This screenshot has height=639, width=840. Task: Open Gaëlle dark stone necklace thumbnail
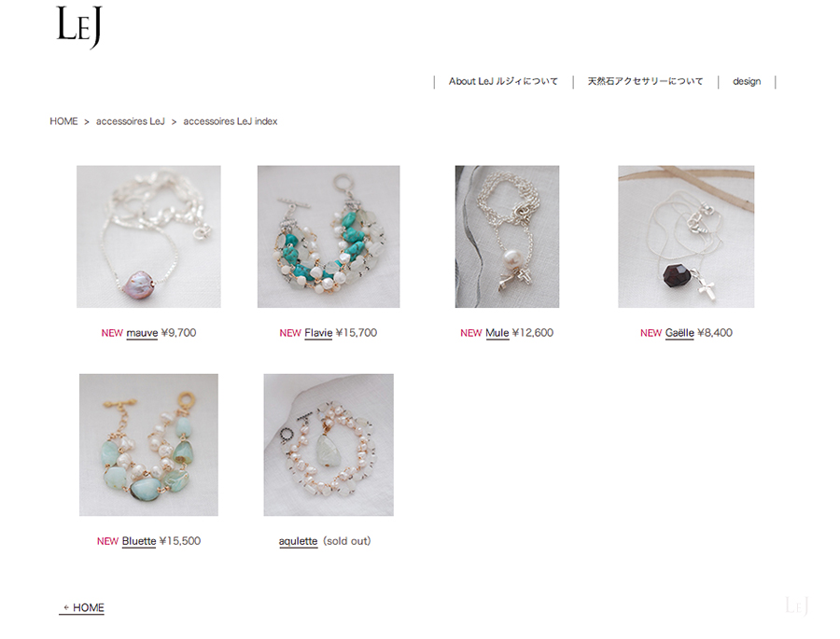pos(686,237)
